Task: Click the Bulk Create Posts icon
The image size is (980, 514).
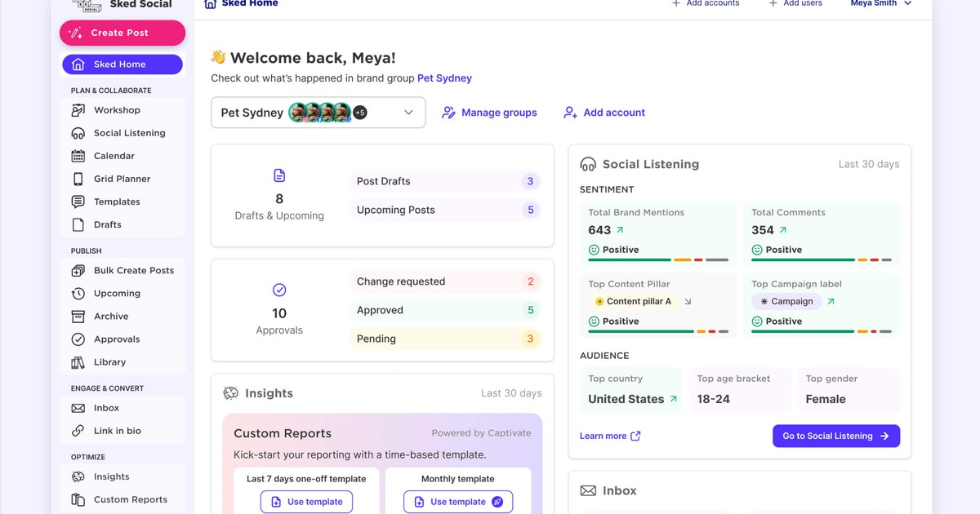Action: 78,270
